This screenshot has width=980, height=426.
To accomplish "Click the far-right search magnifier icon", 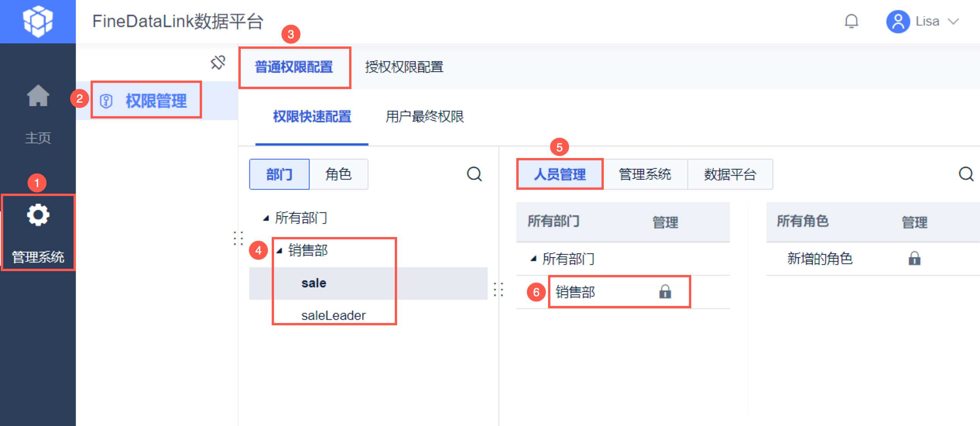I will (x=966, y=174).
